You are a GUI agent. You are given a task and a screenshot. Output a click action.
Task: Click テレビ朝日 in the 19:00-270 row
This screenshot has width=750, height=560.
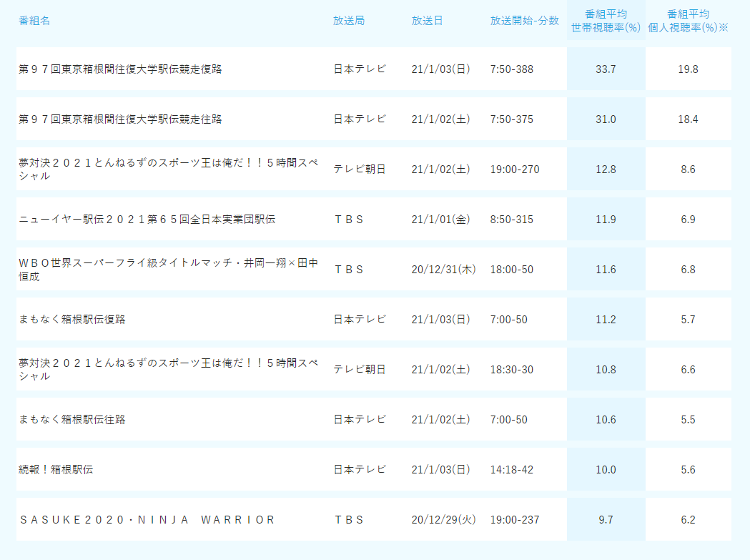[359, 169]
